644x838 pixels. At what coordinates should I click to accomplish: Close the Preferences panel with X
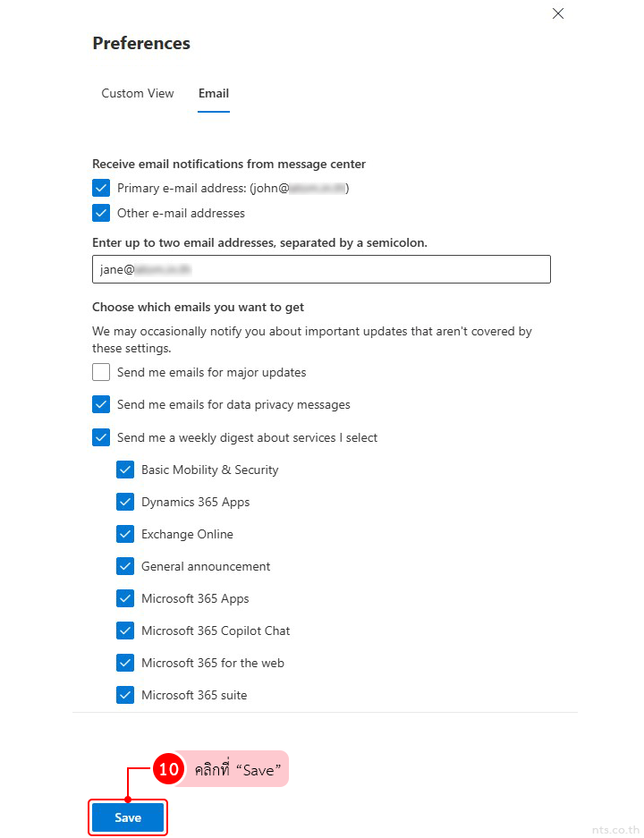point(558,13)
